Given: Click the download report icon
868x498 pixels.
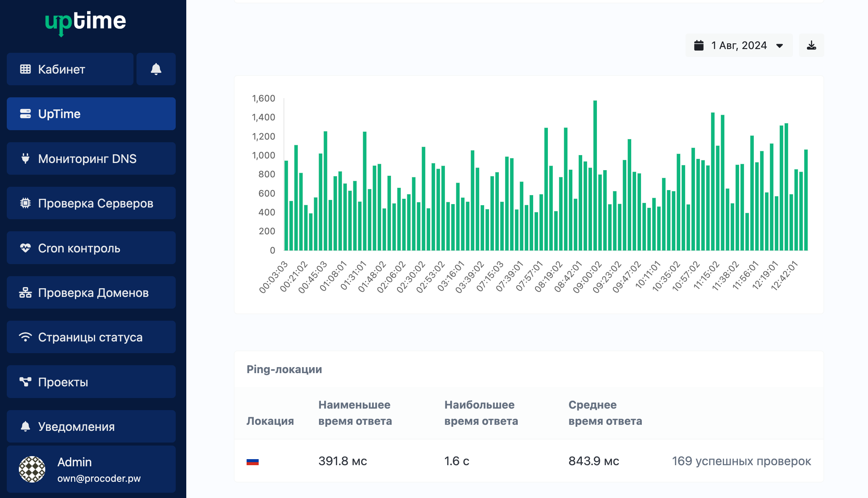Looking at the screenshot, I should pyautogui.click(x=811, y=45).
